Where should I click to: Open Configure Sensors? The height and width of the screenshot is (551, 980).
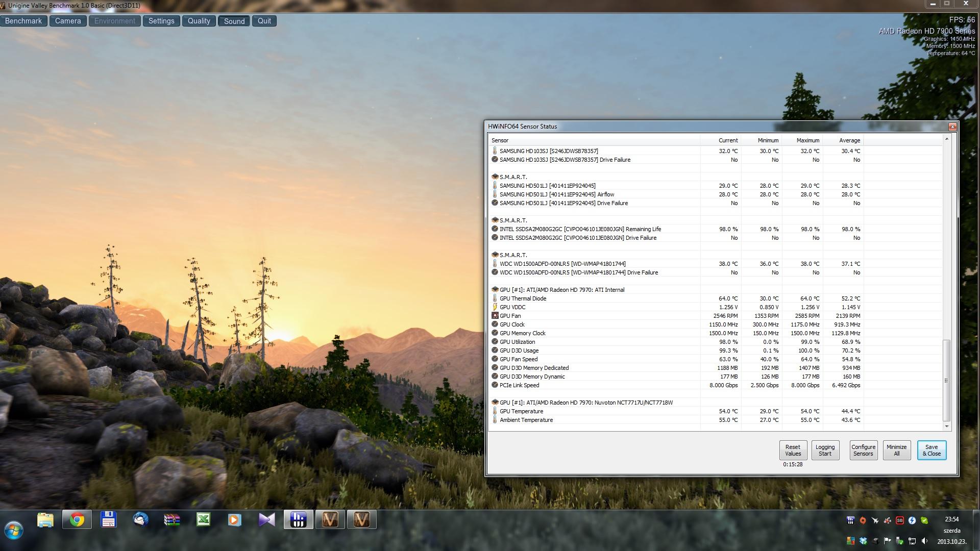point(863,450)
